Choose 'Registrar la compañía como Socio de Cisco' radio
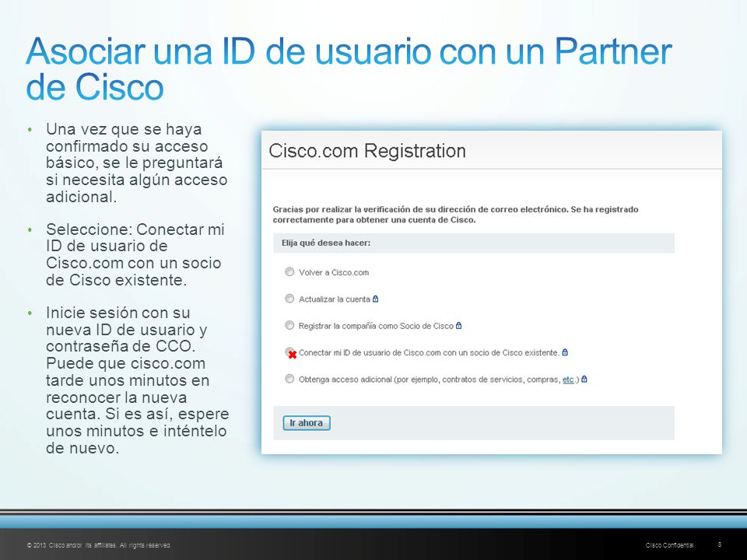Screen dimensions: 747x560 click(x=289, y=325)
